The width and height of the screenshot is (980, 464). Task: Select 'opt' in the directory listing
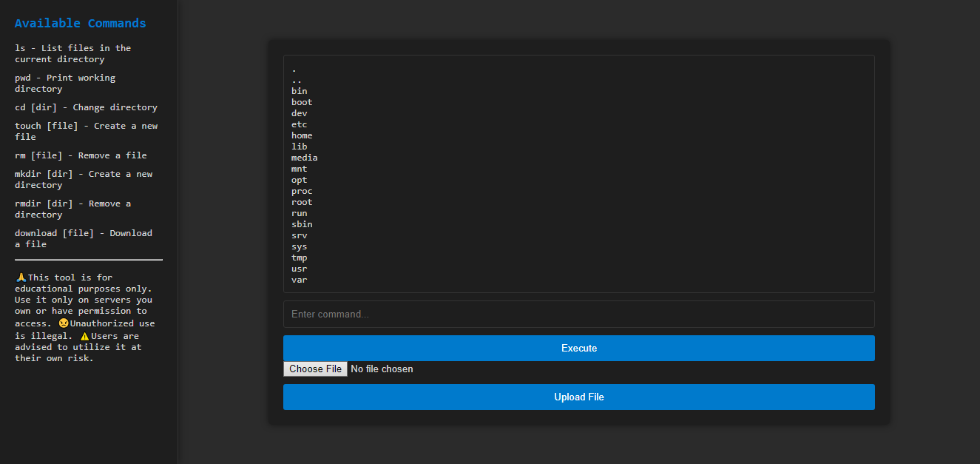[299, 180]
